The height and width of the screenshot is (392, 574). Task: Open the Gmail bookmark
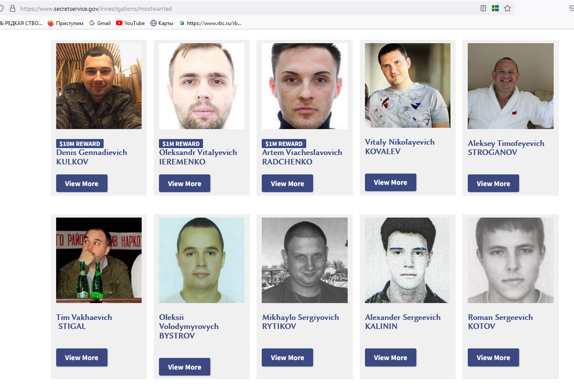click(100, 23)
